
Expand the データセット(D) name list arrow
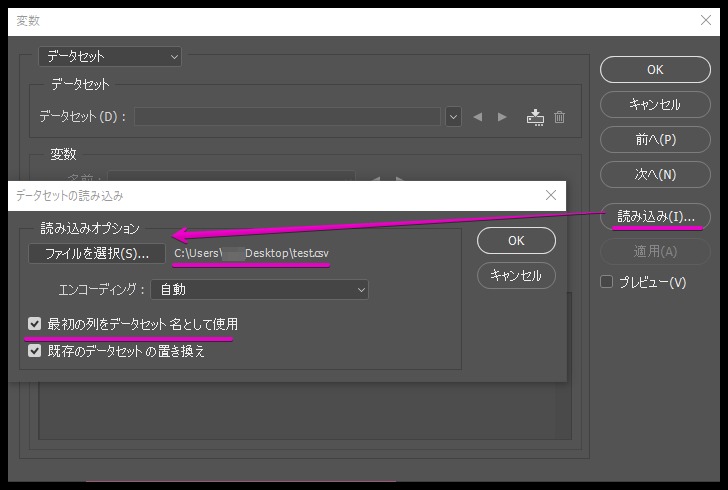(x=454, y=117)
